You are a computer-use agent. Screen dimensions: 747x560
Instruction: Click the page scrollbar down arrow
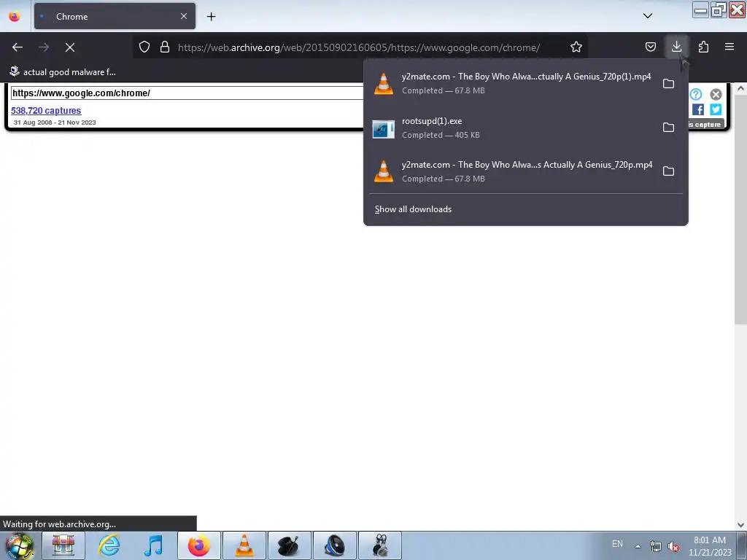click(x=740, y=525)
